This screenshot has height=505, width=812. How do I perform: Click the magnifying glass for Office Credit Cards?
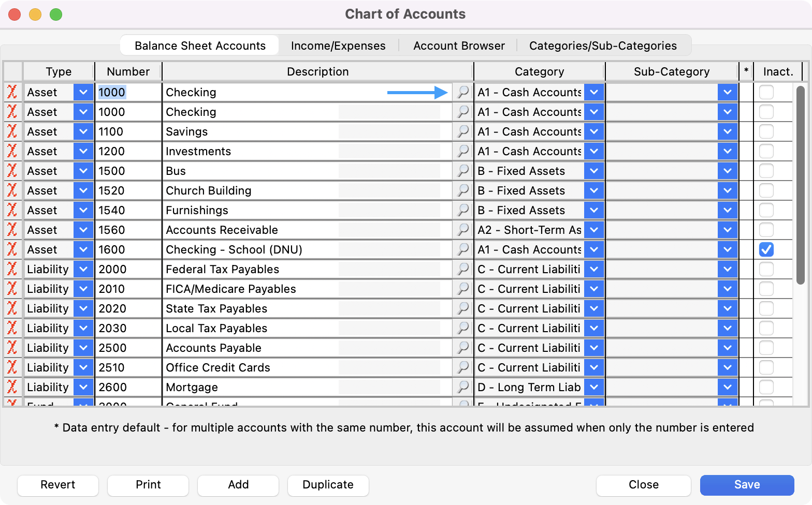[462, 367]
